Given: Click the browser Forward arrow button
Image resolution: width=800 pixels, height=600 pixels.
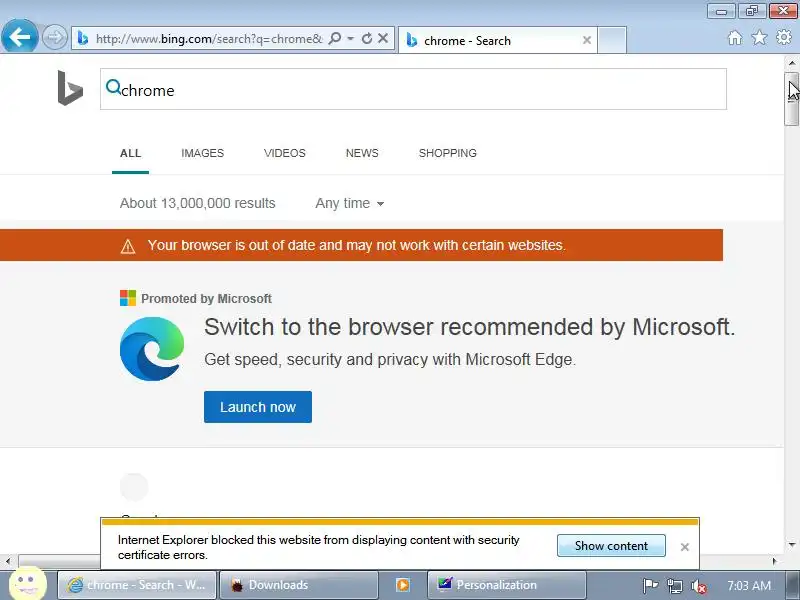Looking at the screenshot, I should pyautogui.click(x=54, y=37).
